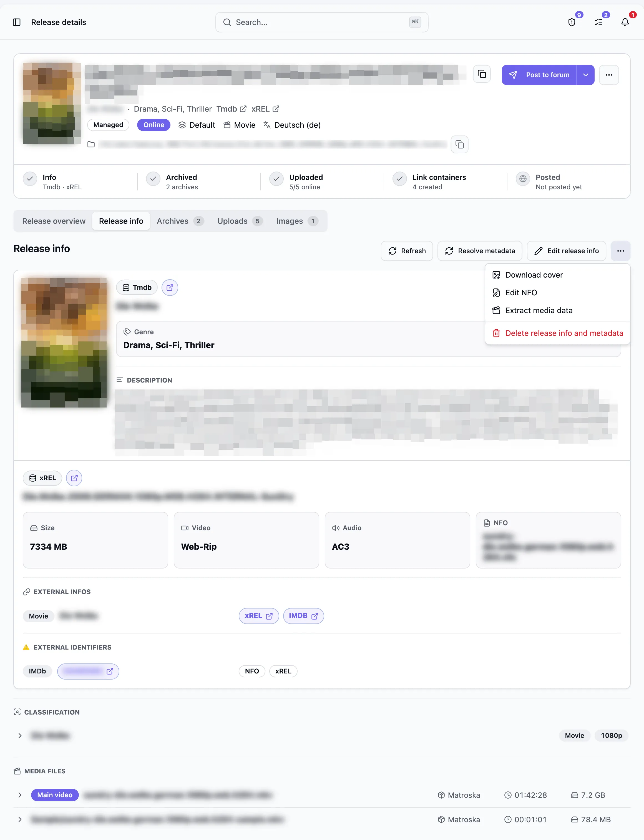This screenshot has width=644, height=840.
Task: Open IMDB link under External infos
Action: click(x=304, y=616)
